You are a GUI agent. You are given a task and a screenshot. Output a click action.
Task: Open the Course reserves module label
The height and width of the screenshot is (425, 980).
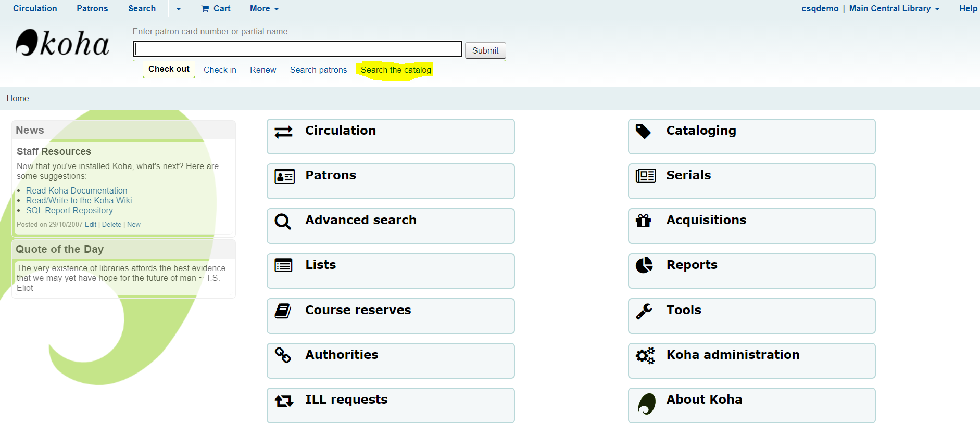[x=358, y=310]
